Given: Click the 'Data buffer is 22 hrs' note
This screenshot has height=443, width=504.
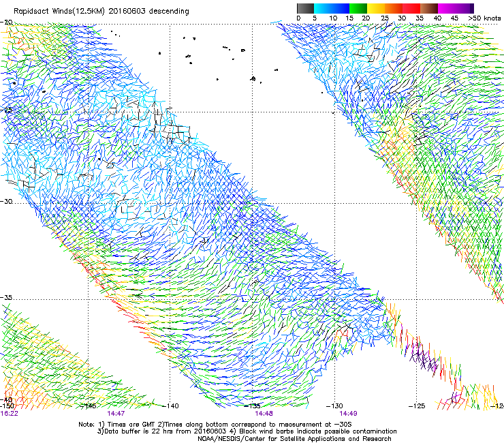Looking at the screenshot, I should [x=247, y=431].
